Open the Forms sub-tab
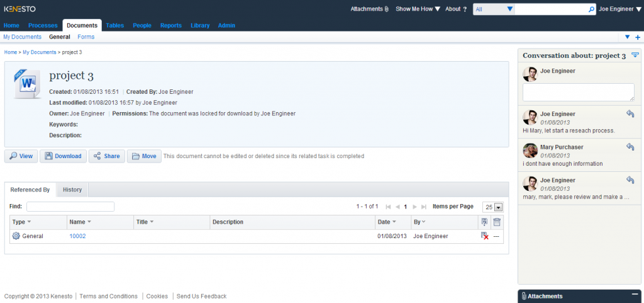The width and height of the screenshot is (644, 303). click(x=86, y=37)
